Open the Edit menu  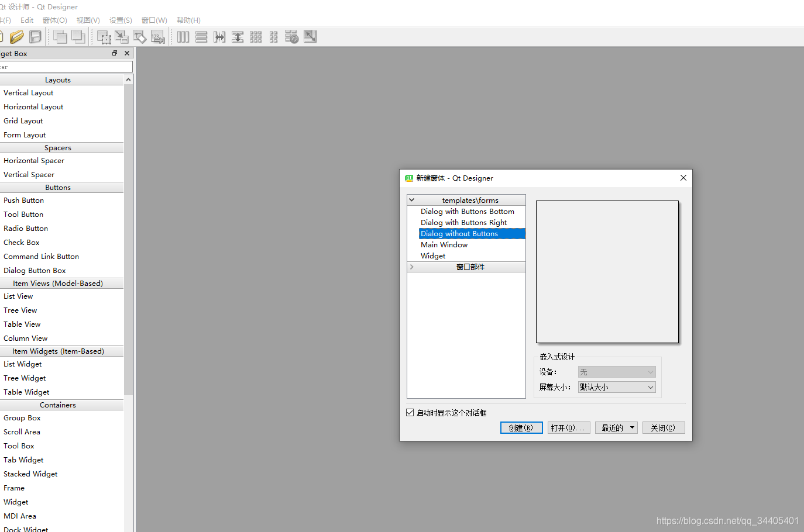(27, 20)
